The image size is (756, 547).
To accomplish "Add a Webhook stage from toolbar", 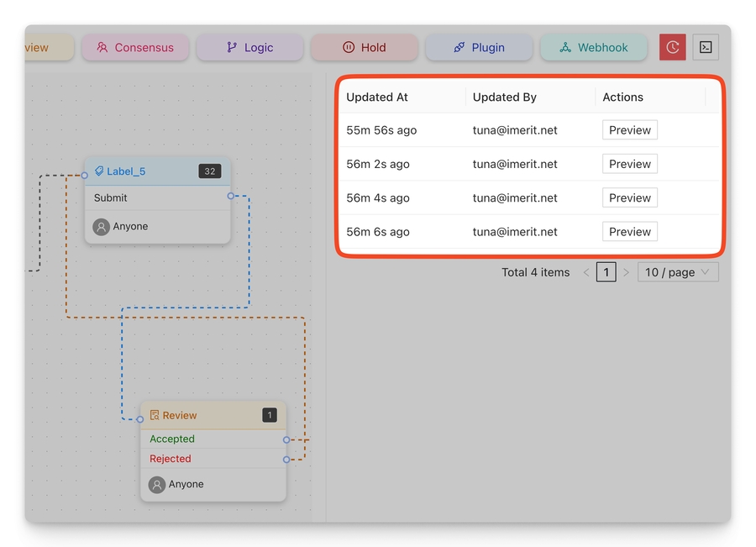I will pyautogui.click(x=593, y=48).
